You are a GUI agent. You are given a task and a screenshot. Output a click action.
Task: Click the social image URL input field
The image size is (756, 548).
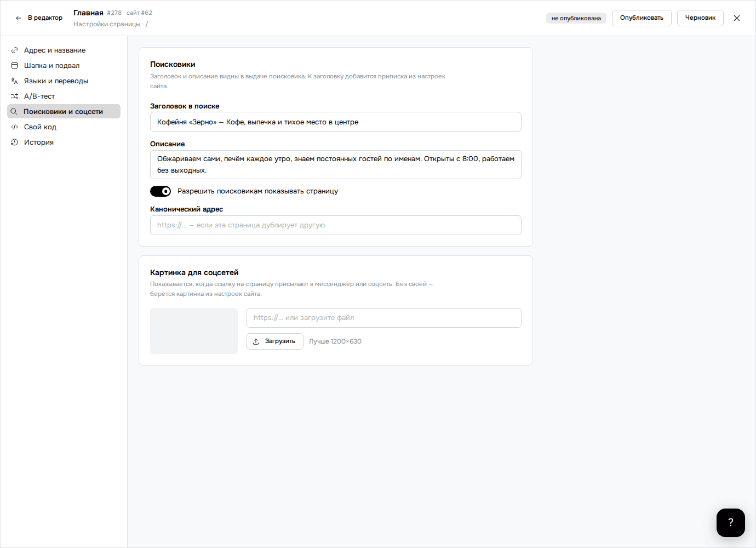[x=384, y=318]
